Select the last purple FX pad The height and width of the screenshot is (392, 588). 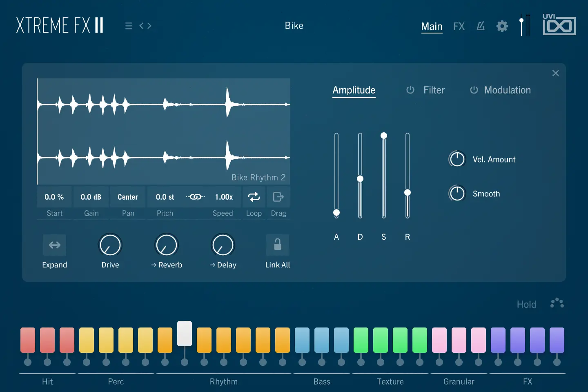pos(557,340)
